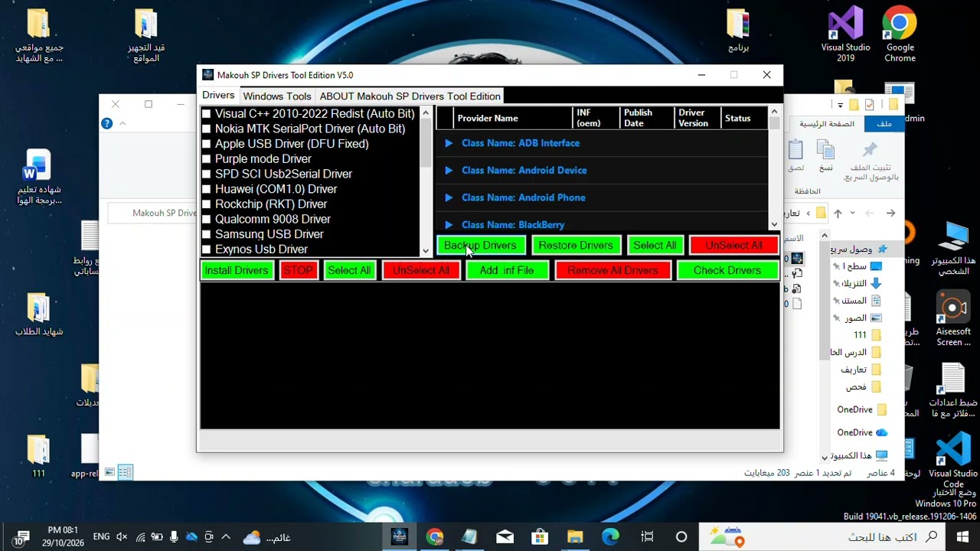Open Task View on the taskbar
Screen dimensions: 980x551
click(x=647, y=537)
